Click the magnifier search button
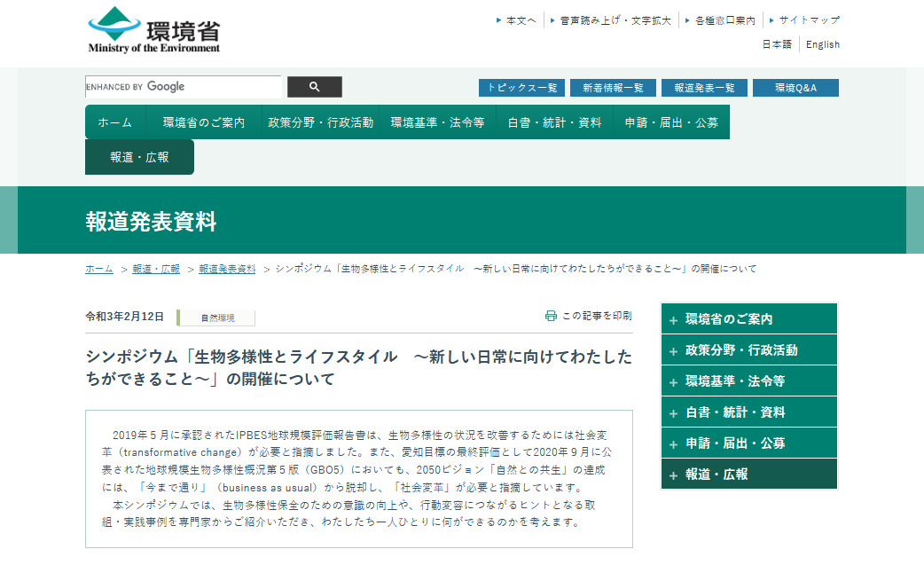This screenshot has height=565, width=924. click(x=315, y=87)
